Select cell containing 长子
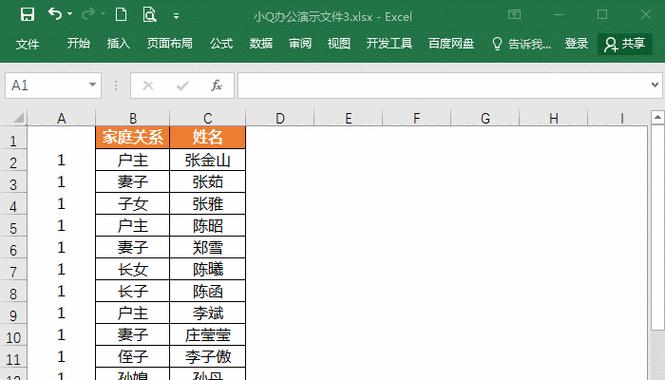 tap(133, 291)
